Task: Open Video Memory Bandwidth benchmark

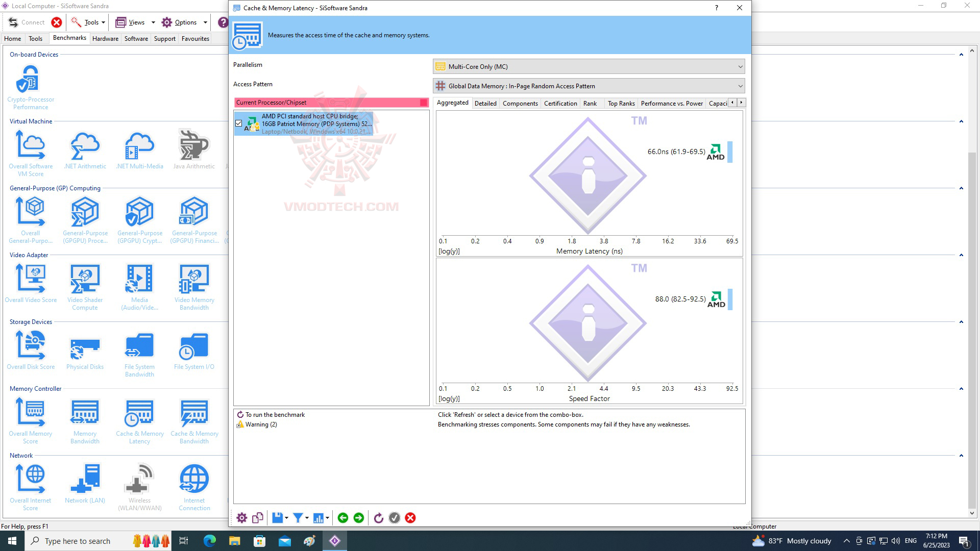Action: click(x=194, y=287)
